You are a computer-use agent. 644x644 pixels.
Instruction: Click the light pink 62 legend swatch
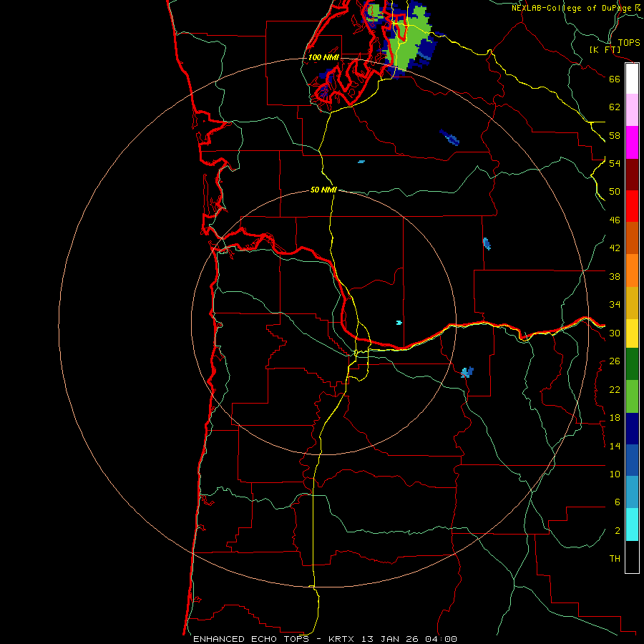click(x=632, y=109)
